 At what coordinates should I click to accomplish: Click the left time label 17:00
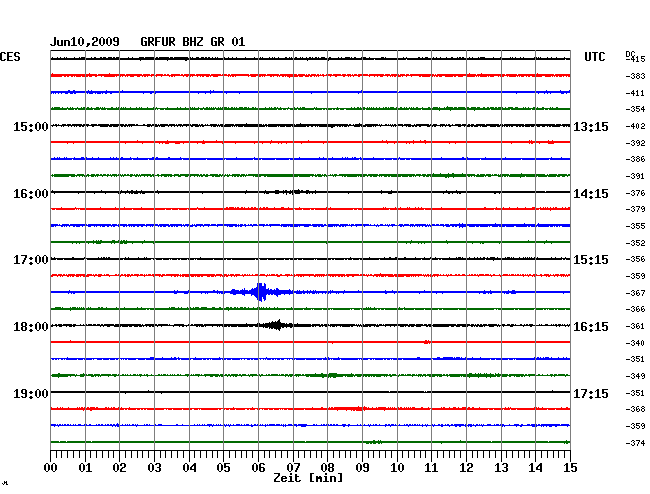31,260
